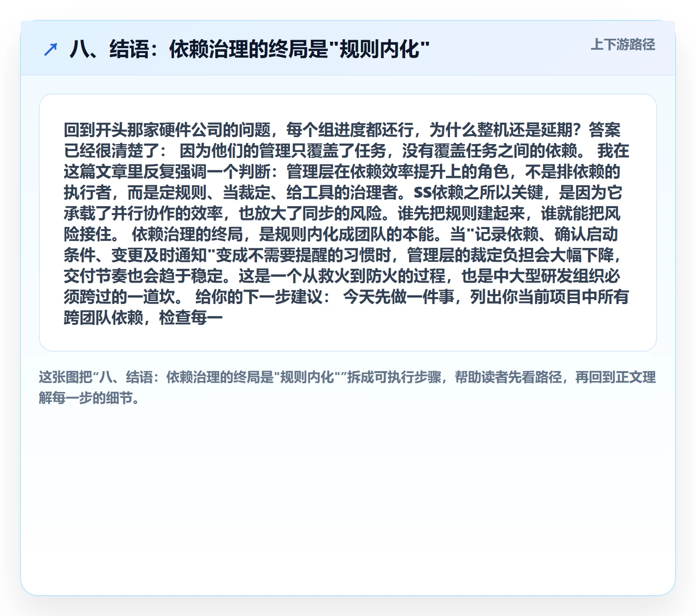Click the 上下游路径 label in the header

click(622, 45)
